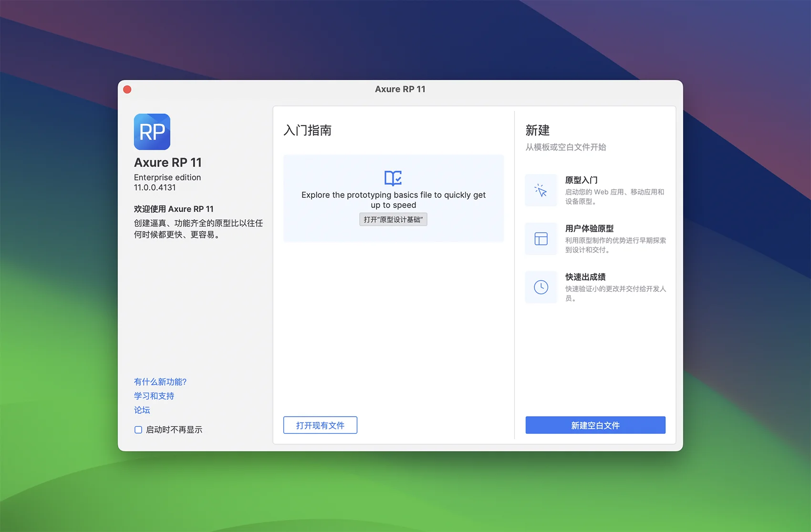Viewport: 811px width, 532px height.
Task: Click the 从模板或空白文件开始 subtitle
Action: pos(566,147)
